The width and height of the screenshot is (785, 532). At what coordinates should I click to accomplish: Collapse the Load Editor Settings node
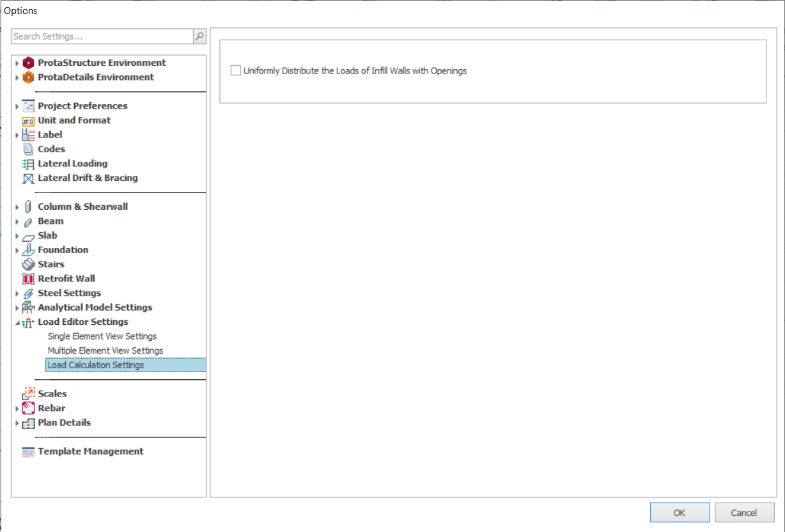click(17, 323)
